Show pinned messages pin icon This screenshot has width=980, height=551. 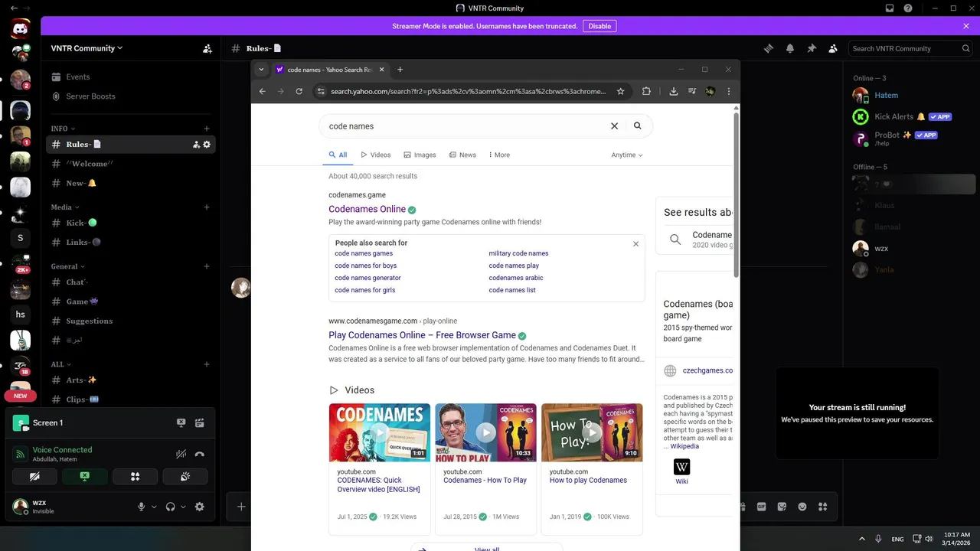click(x=811, y=48)
